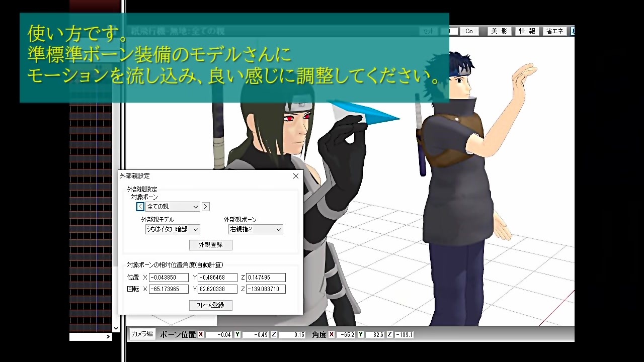Screen dimensions: 644x362
Task: Expand the 外部親モデル model dropdown
Action: click(x=173, y=229)
